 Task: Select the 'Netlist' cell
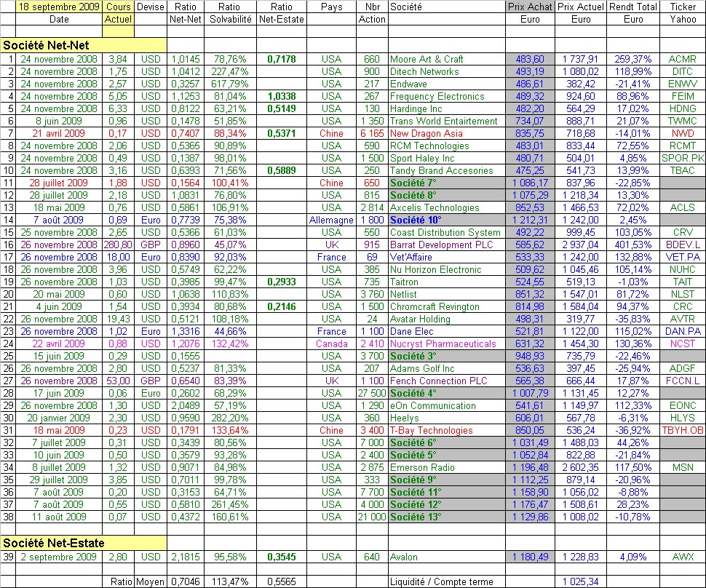pyautogui.click(x=447, y=295)
